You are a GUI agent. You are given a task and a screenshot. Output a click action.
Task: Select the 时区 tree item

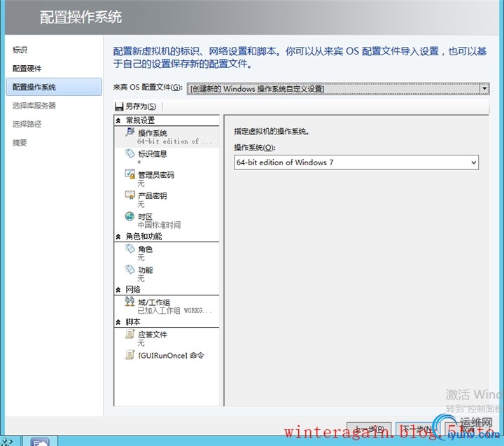pos(167,221)
